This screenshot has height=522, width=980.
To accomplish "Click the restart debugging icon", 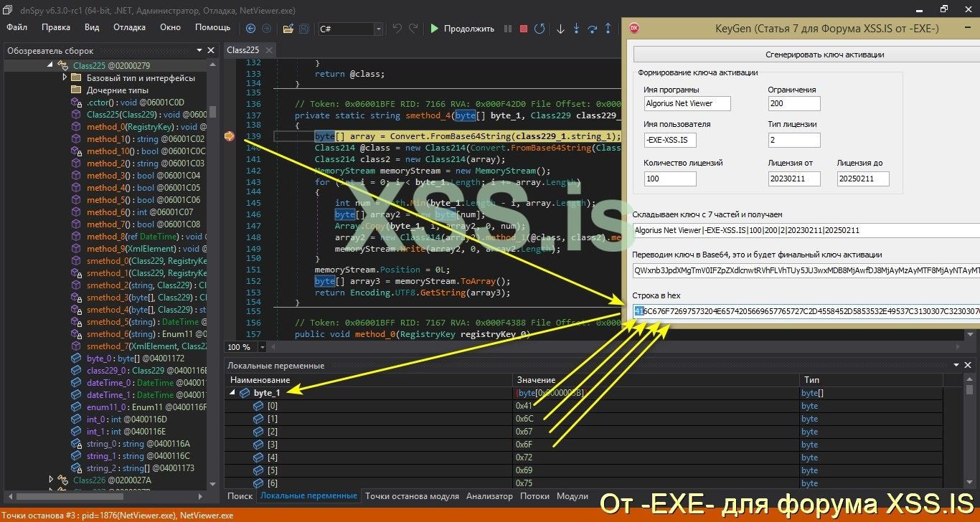I will click(539, 29).
